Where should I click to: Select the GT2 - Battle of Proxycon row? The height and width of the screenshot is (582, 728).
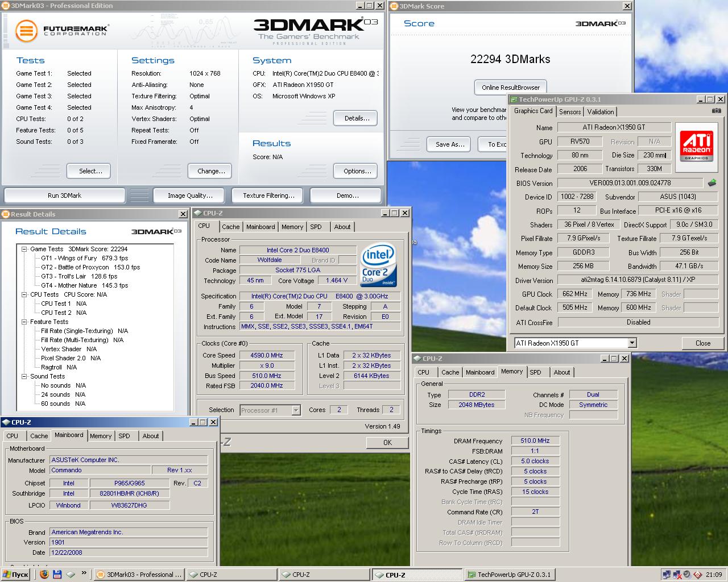90,267
